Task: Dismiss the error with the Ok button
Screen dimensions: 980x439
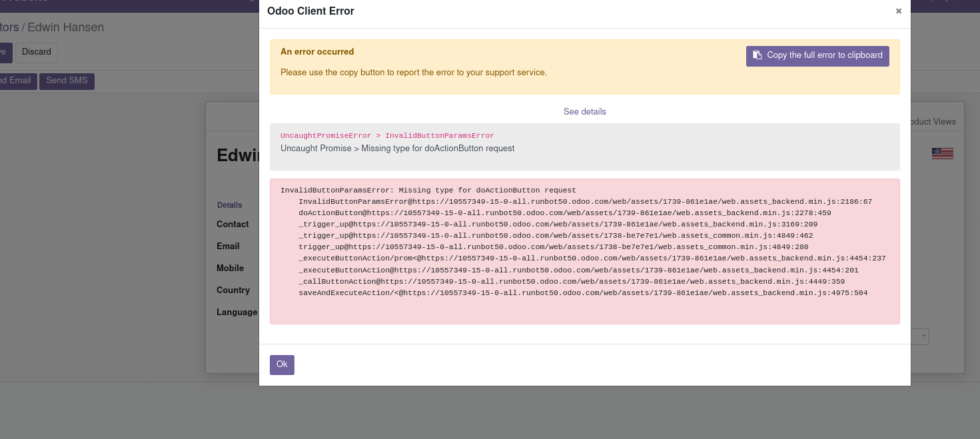Action: [x=282, y=364]
